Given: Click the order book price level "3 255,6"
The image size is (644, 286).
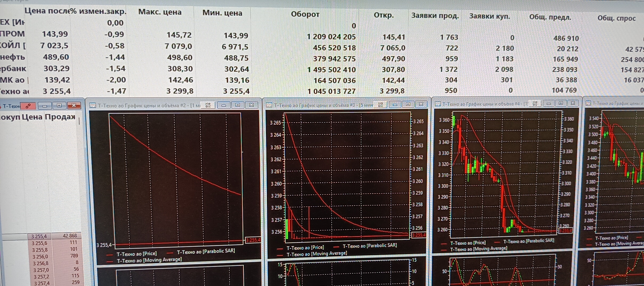Looking at the screenshot, I should tap(39, 243).
